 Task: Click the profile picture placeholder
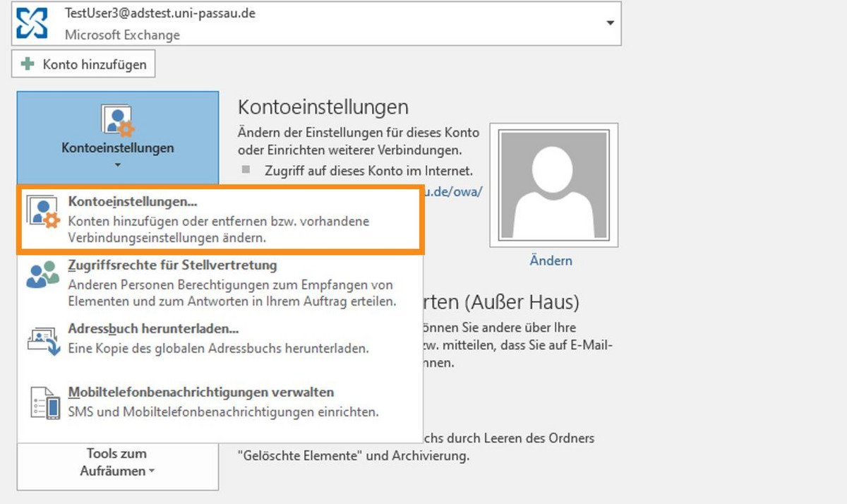coord(553,185)
